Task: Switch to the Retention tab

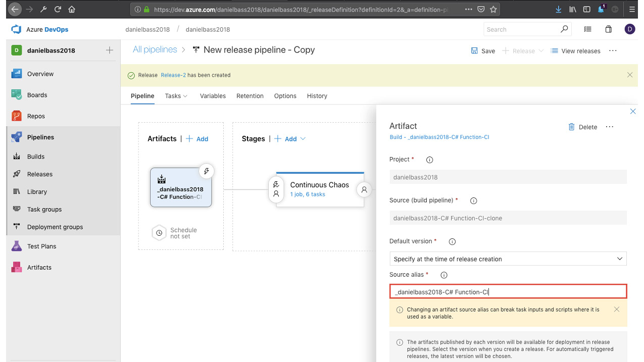Action: coord(250,96)
